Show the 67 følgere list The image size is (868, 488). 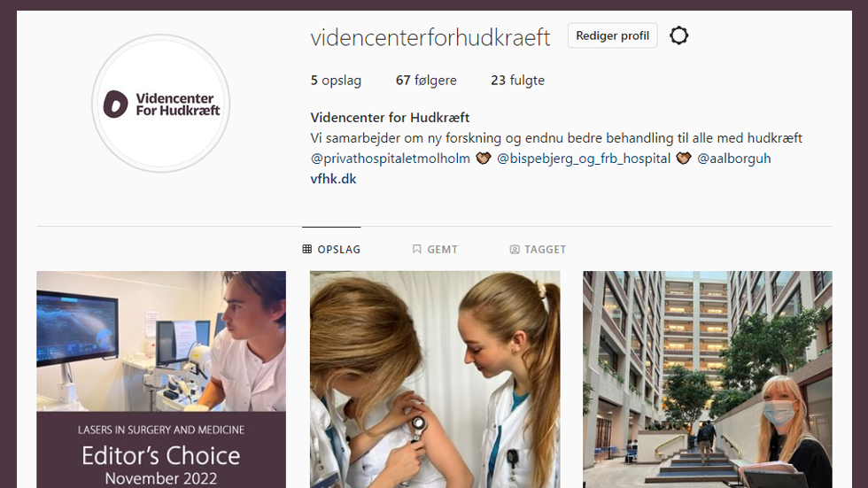(426, 81)
